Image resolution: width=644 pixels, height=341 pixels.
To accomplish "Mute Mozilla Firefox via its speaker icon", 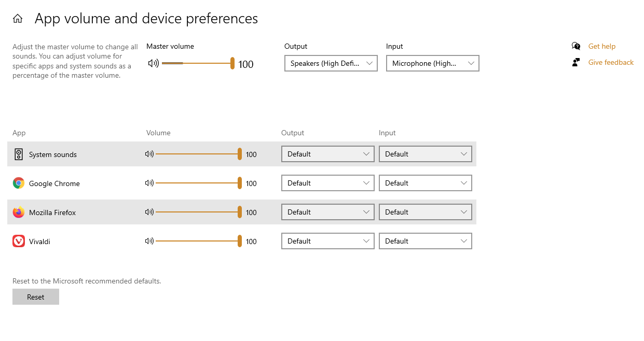I will point(149,212).
